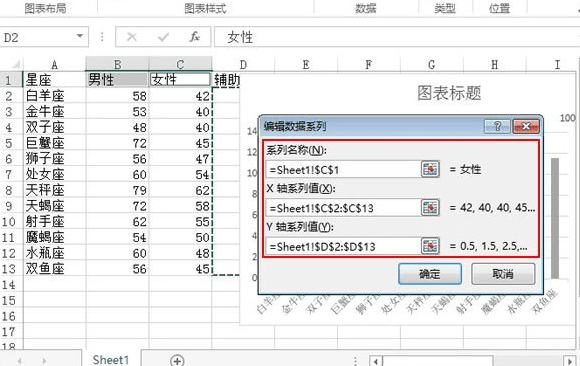Click cell 金牛座
580x366 pixels.
click(54, 111)
